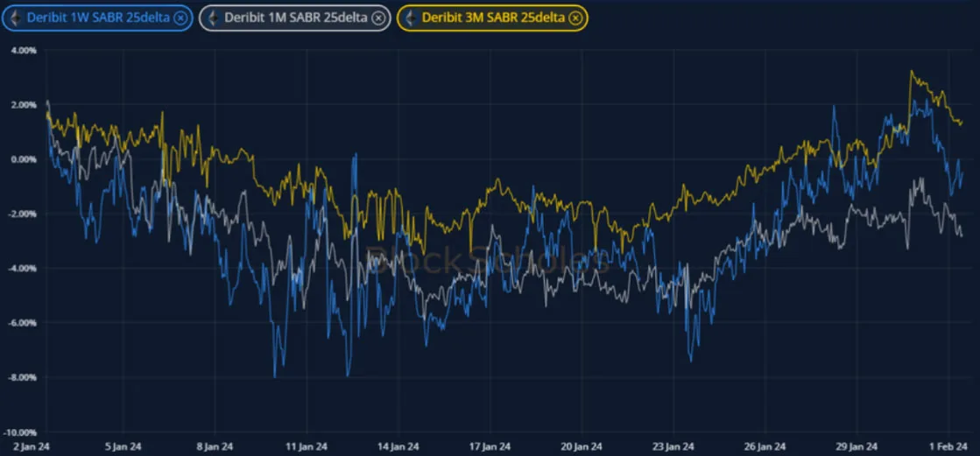
Task: Remove the Deribit 3M SABR 25delta series
Action: [x=575, y=18]
